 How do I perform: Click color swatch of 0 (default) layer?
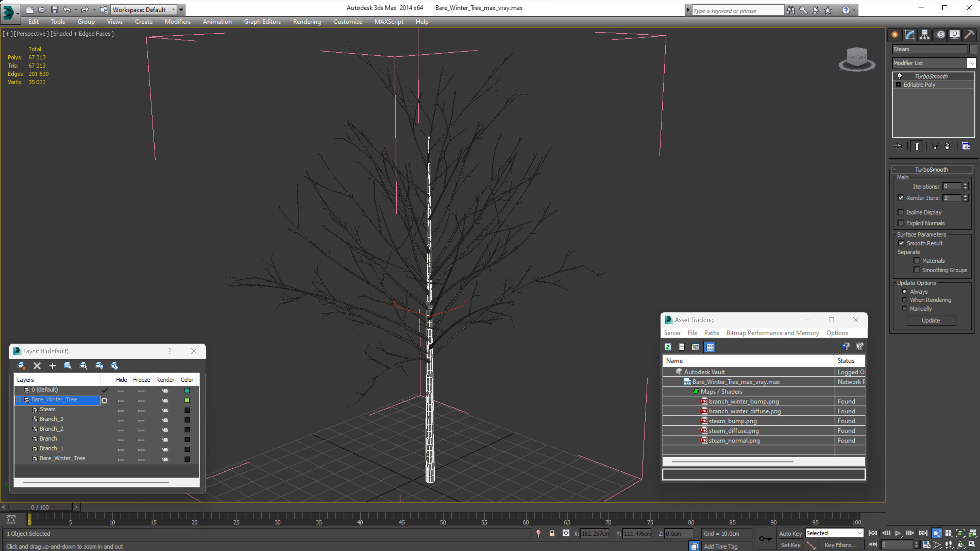click(x=187, y=391)
